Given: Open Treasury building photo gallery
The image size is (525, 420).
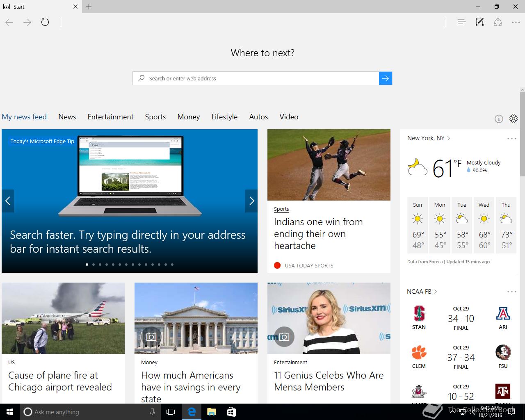Looking at the screenshot, I should click(x=196, y=318).
